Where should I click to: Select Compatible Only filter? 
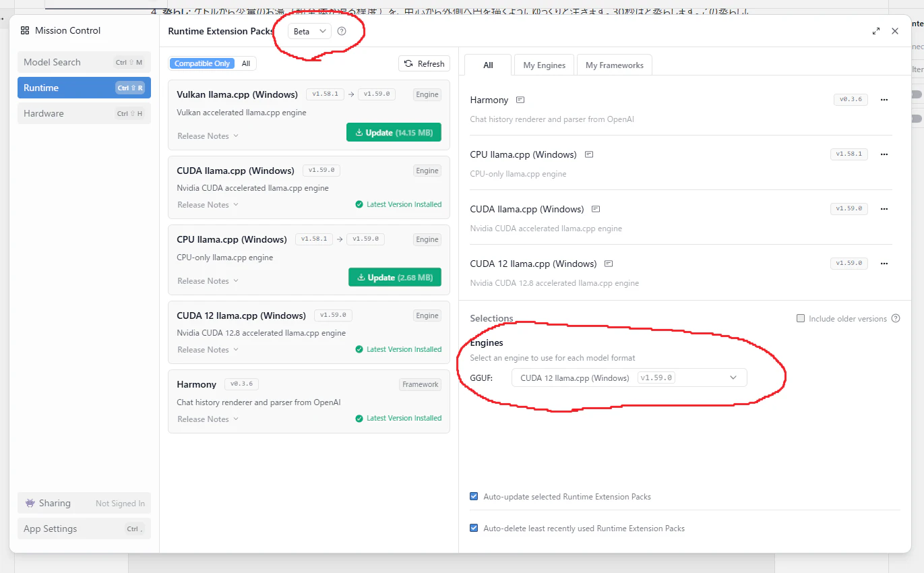click(202, 63)
